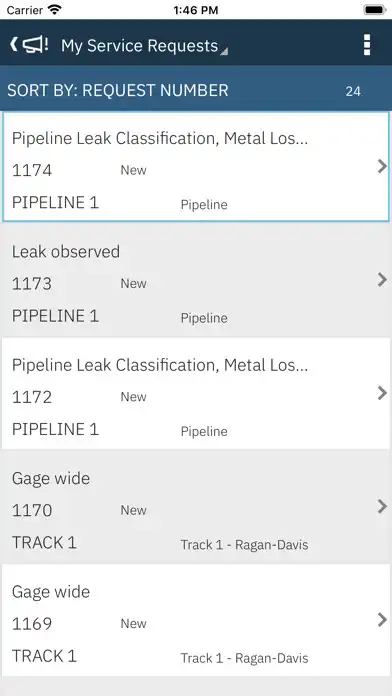This screenshot has height=696, width=392.
Task: Expand the My Service Requests view dropdown
Action: coord(144,46)
